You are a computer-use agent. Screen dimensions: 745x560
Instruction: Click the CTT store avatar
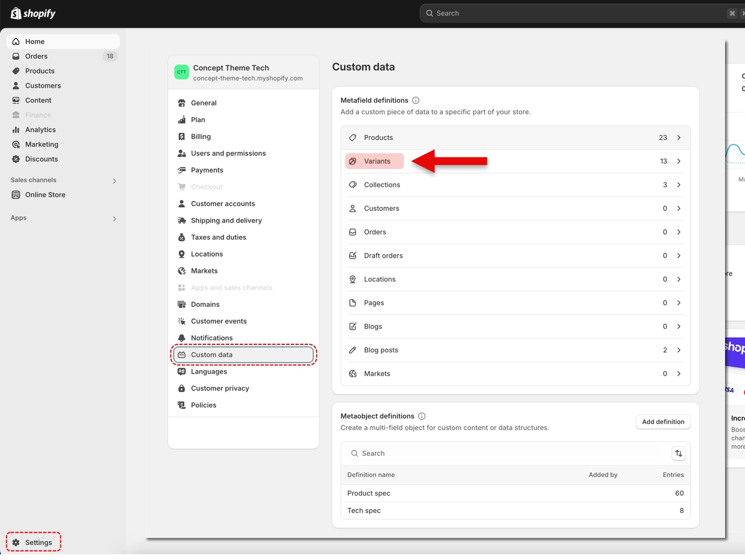point(182,72)
